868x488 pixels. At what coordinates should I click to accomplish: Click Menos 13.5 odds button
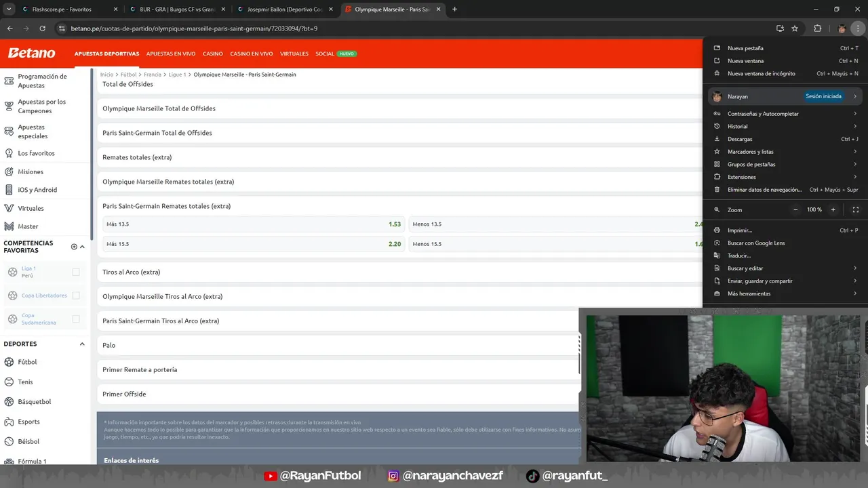[555, 224]
